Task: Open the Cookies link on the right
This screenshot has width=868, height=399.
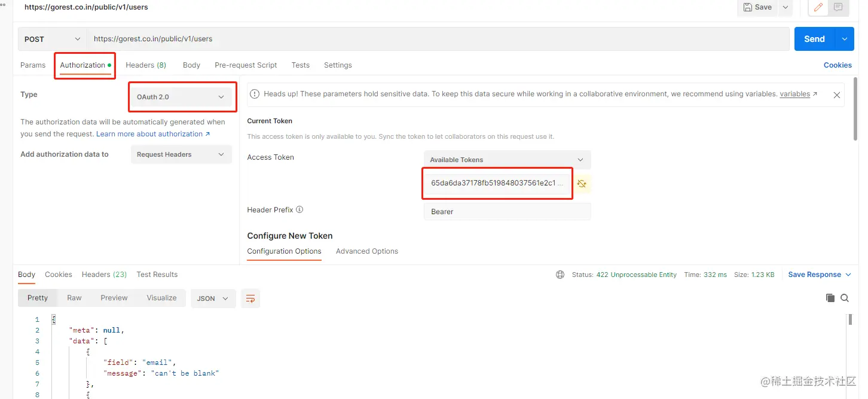Action: point(838,65)
